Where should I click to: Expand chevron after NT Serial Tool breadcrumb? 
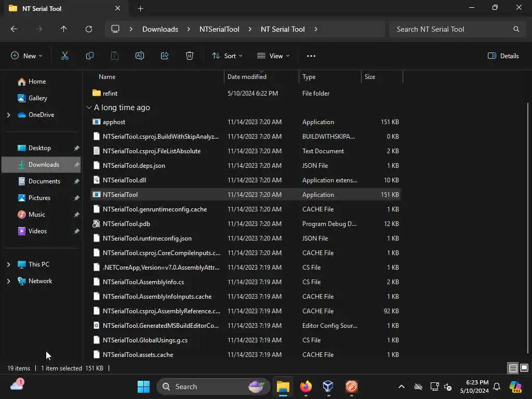[316, 29]
